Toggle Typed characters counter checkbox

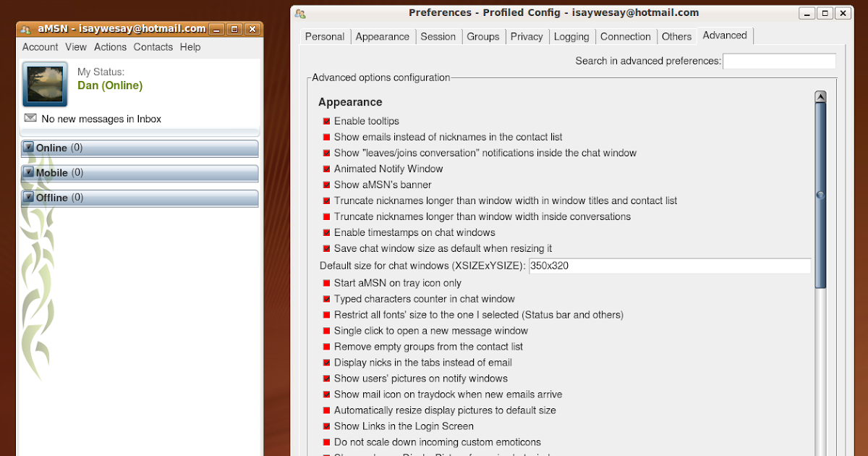(327, 299)
